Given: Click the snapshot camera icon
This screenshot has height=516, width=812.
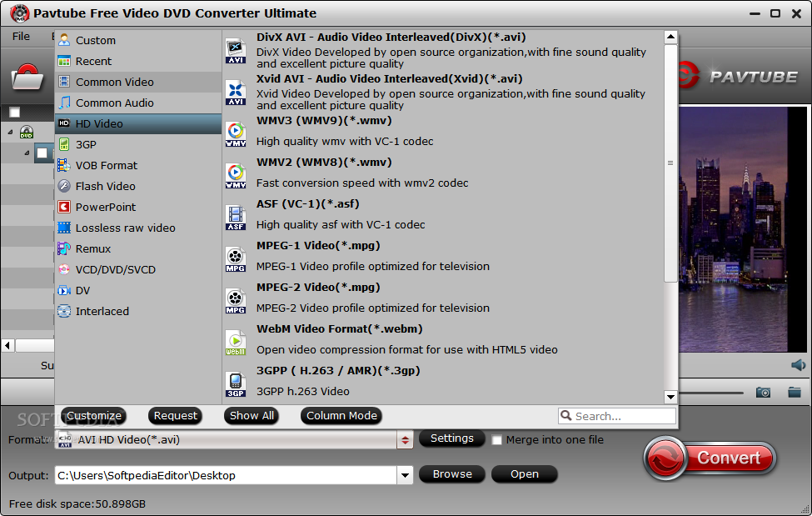Looking at the screenshot, I should (x=763, y=392).
